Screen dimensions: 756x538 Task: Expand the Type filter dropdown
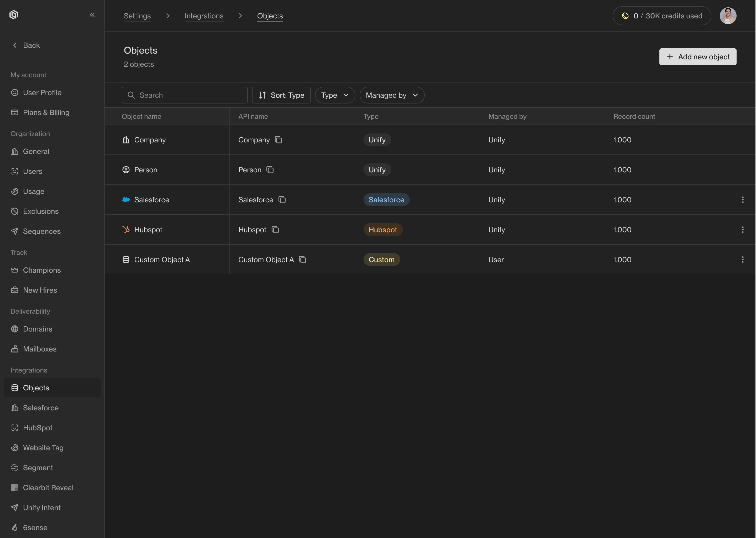tap(335, 95)
